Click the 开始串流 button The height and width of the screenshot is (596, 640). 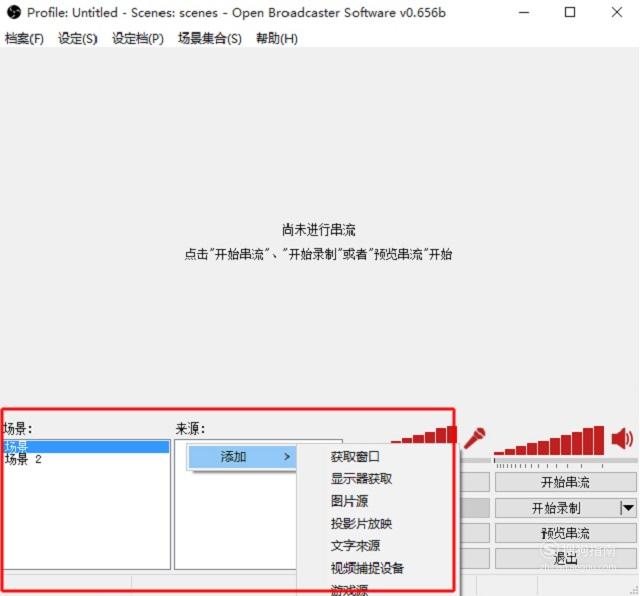pos(565,482)
